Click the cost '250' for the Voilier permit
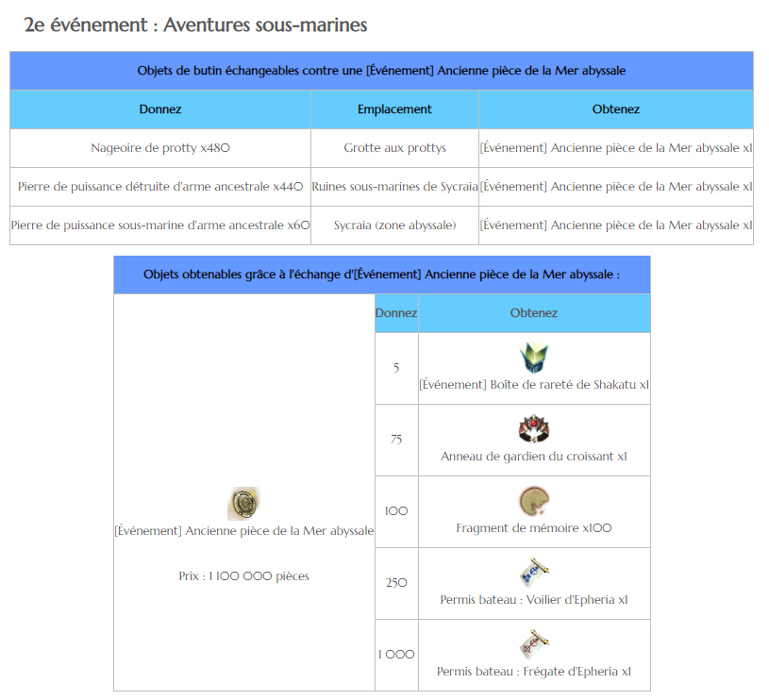 (x=396, y=583)
